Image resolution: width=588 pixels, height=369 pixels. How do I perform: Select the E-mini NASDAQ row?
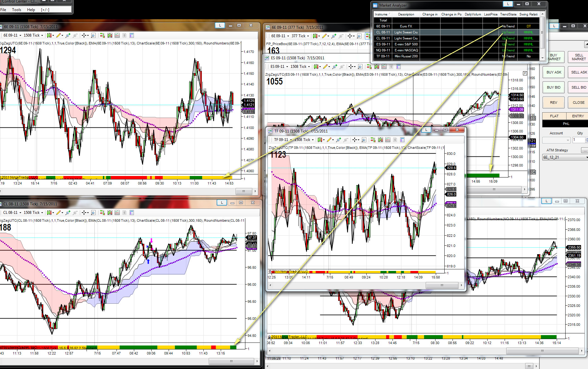[457, 50]
